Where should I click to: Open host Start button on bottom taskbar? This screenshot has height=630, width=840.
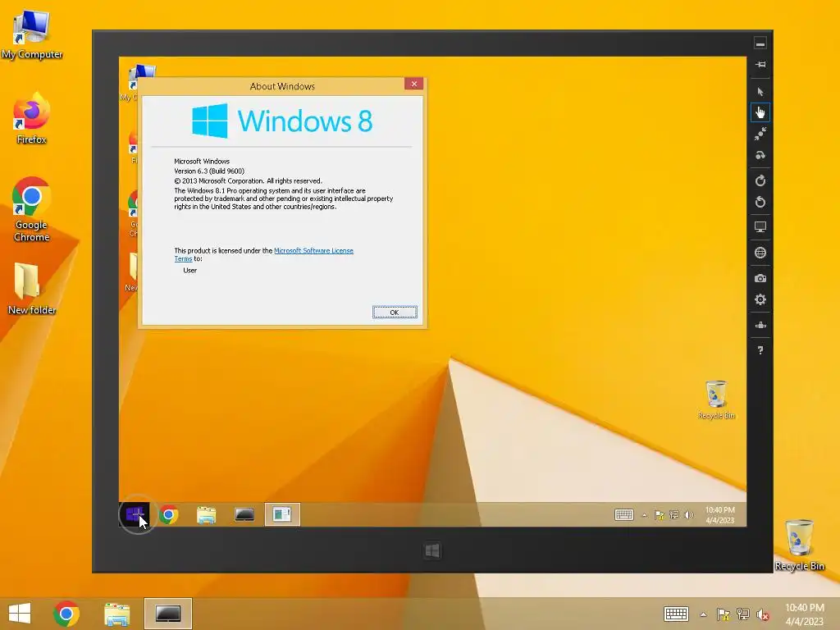coord(20,614)
